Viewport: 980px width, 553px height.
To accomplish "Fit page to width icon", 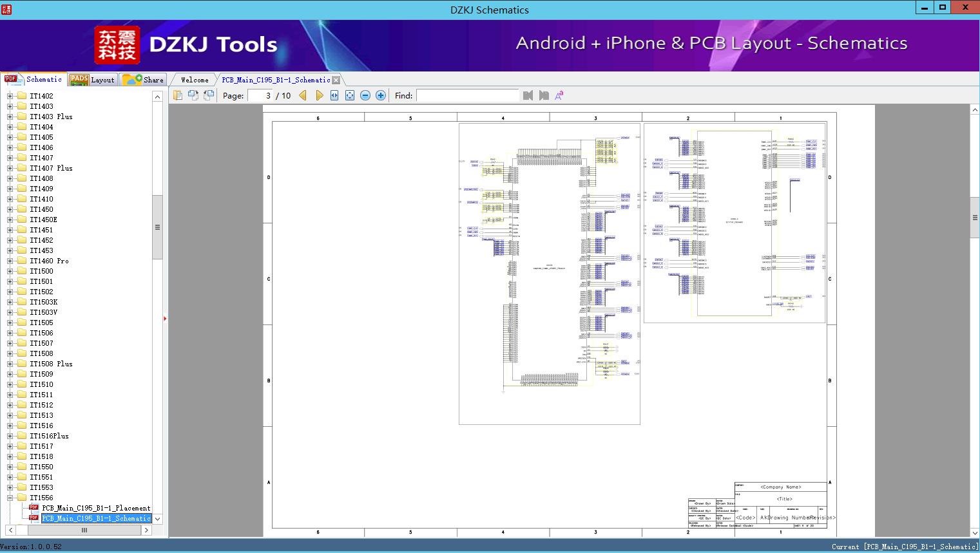I will tap(334, 95).
